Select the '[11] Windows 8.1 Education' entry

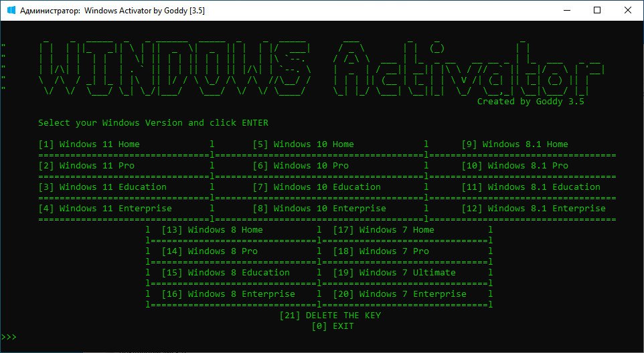click(x=531, y=187)
